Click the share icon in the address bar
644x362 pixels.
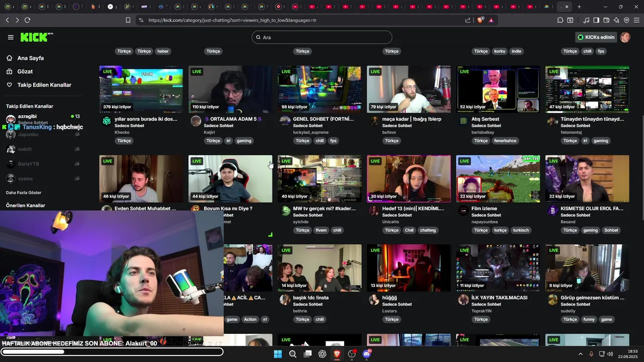(468, 20)
